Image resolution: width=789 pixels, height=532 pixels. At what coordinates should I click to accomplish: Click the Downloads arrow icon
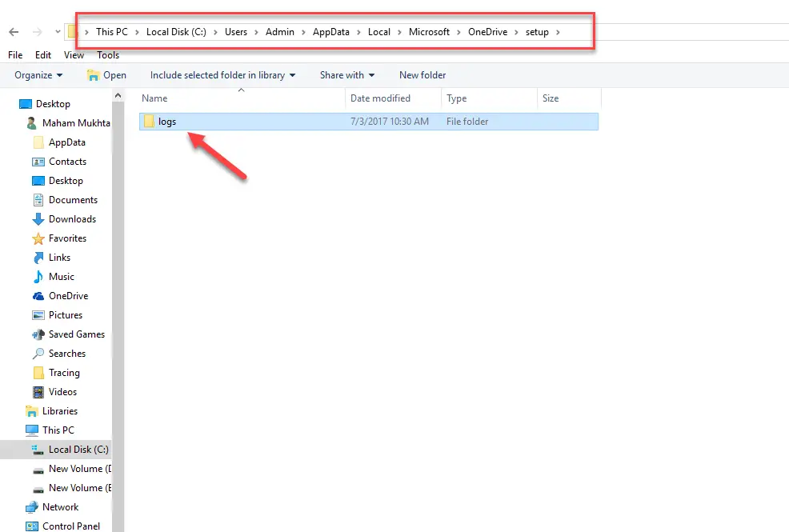(38, 219)
